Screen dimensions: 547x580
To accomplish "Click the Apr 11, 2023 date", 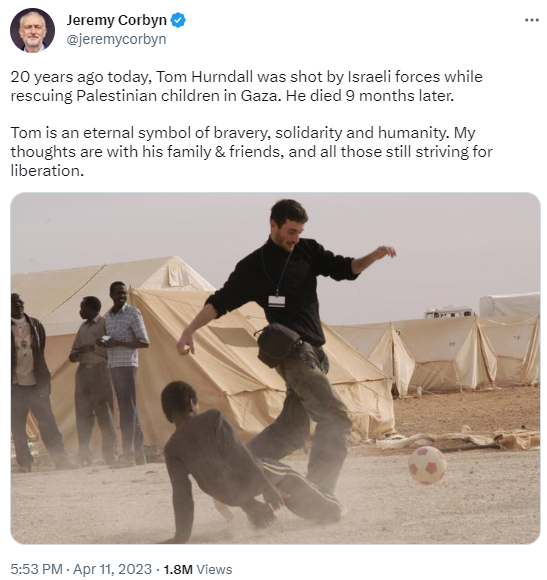I will pos(112,569).
